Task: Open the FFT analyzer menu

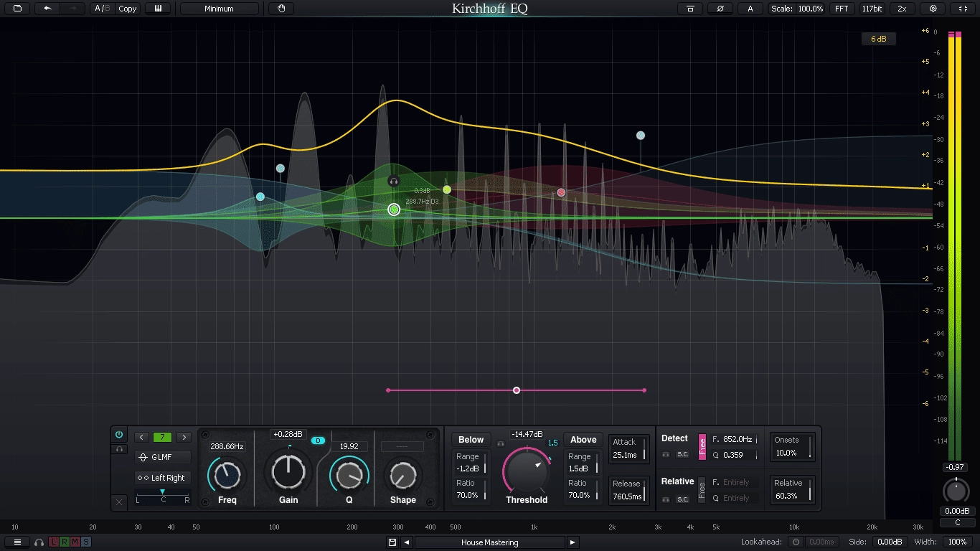Action: pyautogui.click(x=842, y=9)
